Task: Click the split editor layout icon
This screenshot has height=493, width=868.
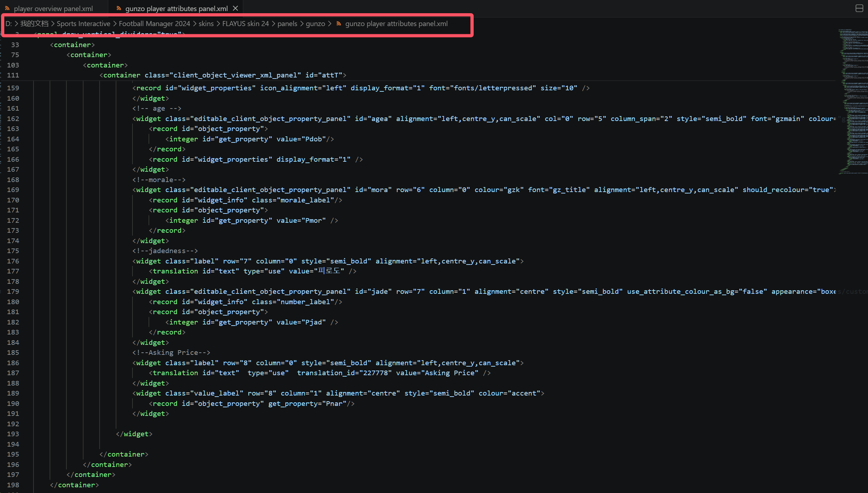Action: (x=859, y=8)
